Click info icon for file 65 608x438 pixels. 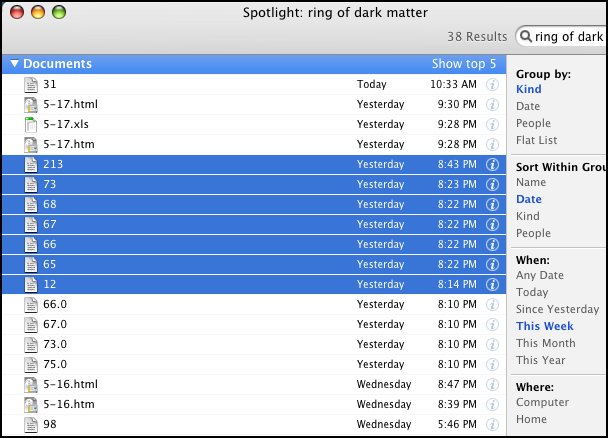[x=492, y=264]
